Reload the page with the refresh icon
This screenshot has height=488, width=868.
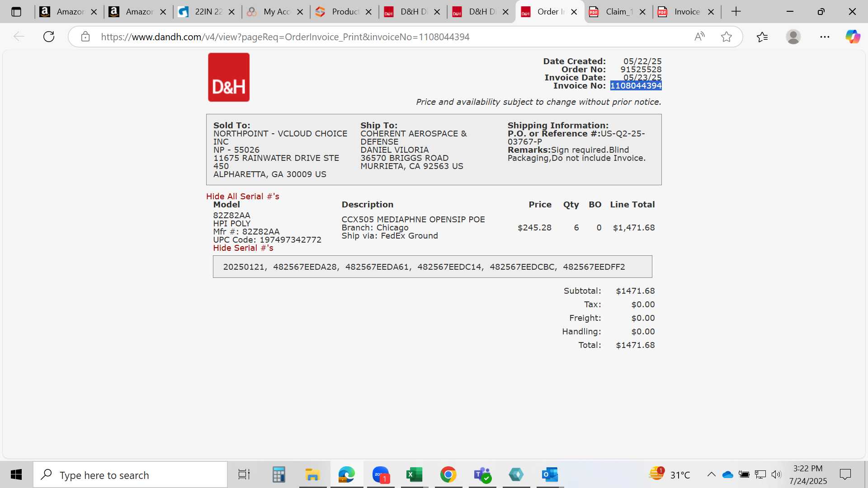click(x=49, y=37)
